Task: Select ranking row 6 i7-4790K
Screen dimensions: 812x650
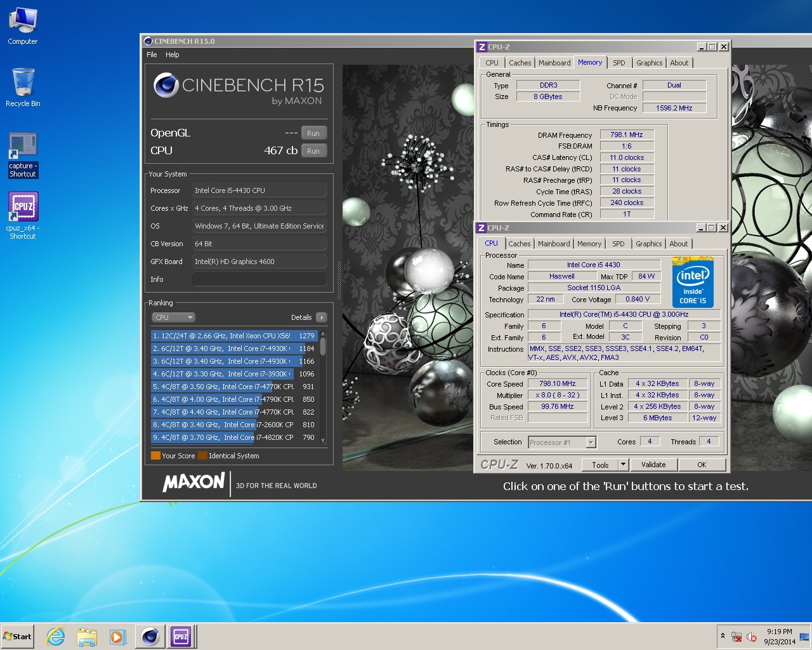Action: pos(234,399)
